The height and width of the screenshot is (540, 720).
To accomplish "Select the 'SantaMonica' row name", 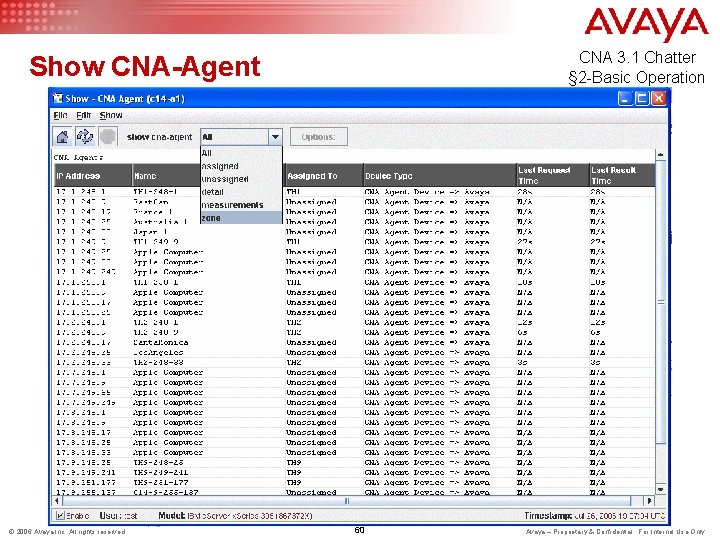I will pos(160,342).
